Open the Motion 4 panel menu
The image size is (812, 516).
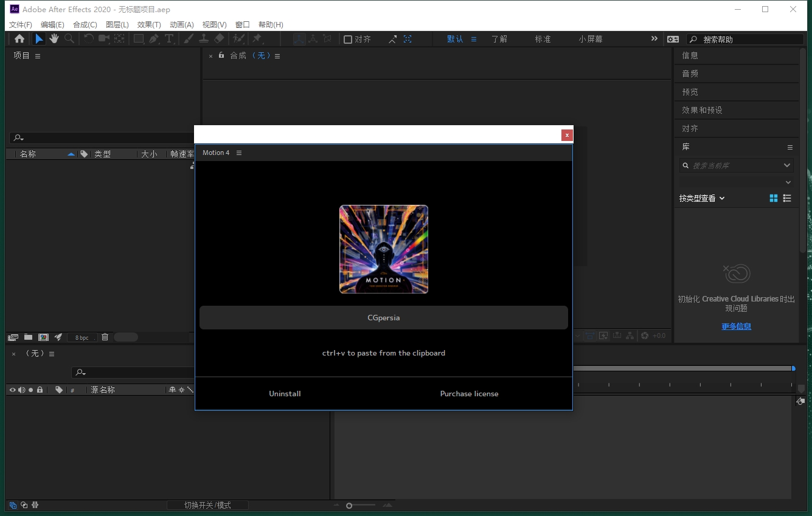[x=239, y=153]
